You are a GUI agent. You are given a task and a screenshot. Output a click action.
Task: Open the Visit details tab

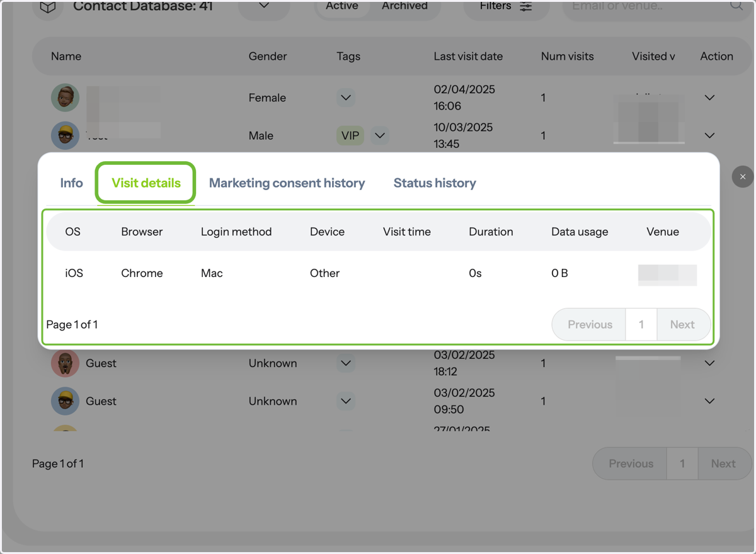146,183
